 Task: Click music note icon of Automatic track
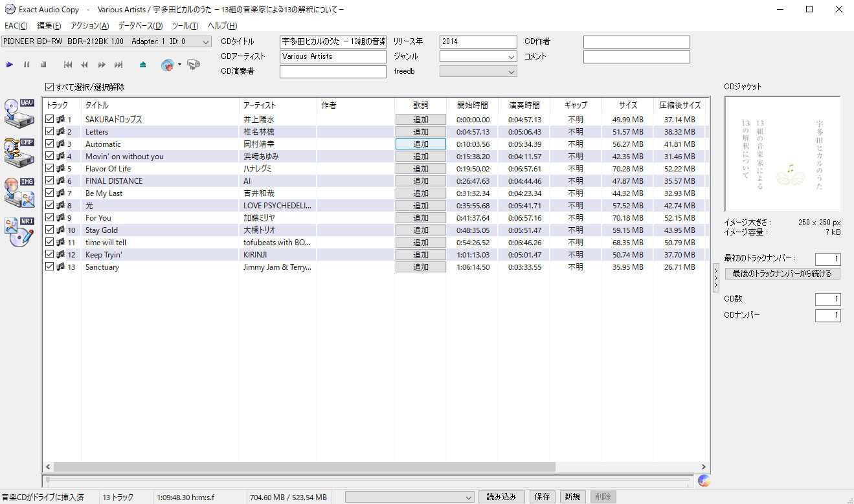tap(60, 144)
